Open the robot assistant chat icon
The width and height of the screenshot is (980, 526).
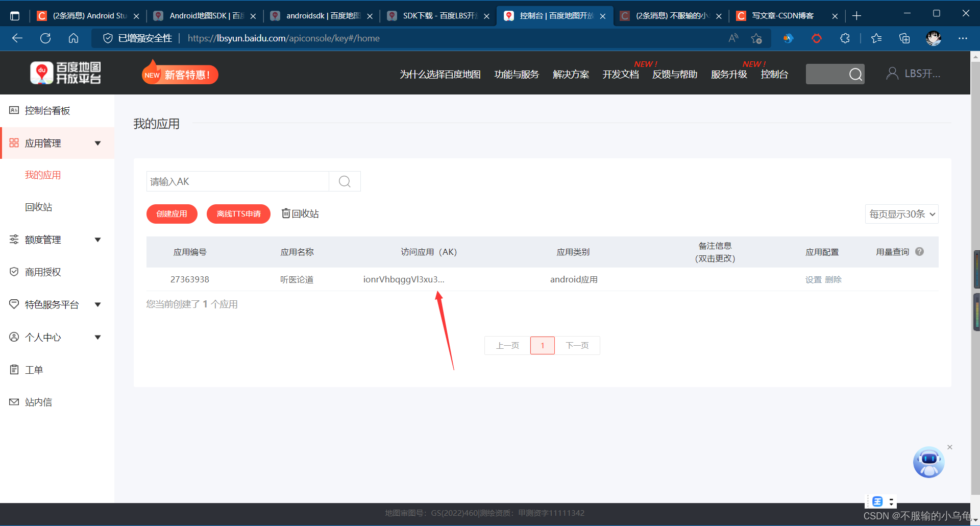click(928, 462)
